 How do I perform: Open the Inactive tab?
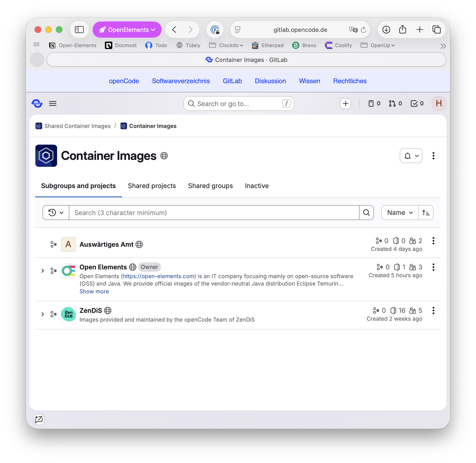click(257, 186)
